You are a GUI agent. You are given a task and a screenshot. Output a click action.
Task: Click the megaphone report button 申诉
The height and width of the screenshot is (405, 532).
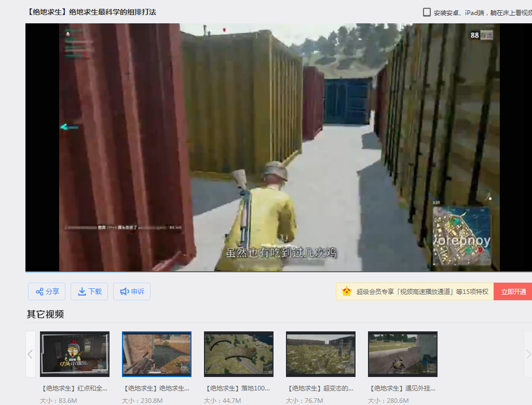point(132,291)
